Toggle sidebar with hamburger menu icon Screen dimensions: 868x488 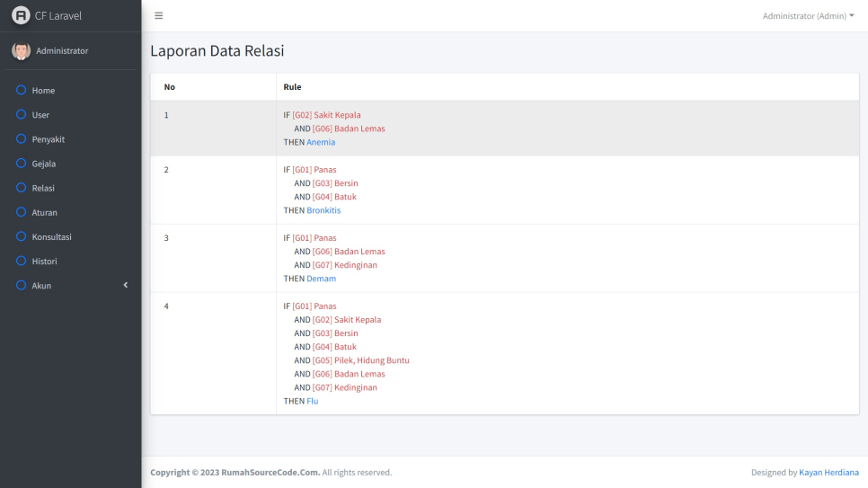[159, 15]
